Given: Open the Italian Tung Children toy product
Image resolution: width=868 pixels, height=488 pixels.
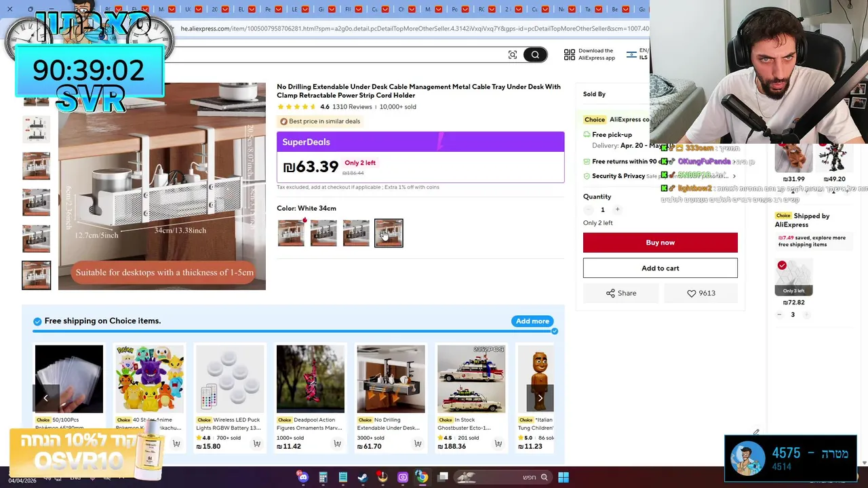Looking at the screenshot, I should tap(536, 379).
